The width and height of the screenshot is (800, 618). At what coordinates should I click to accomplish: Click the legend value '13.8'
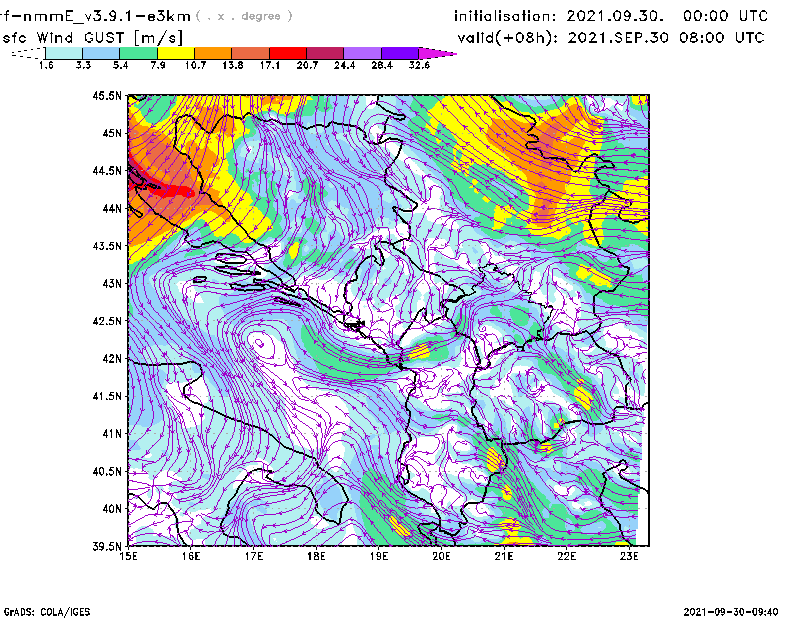click(x=232, y=65)
